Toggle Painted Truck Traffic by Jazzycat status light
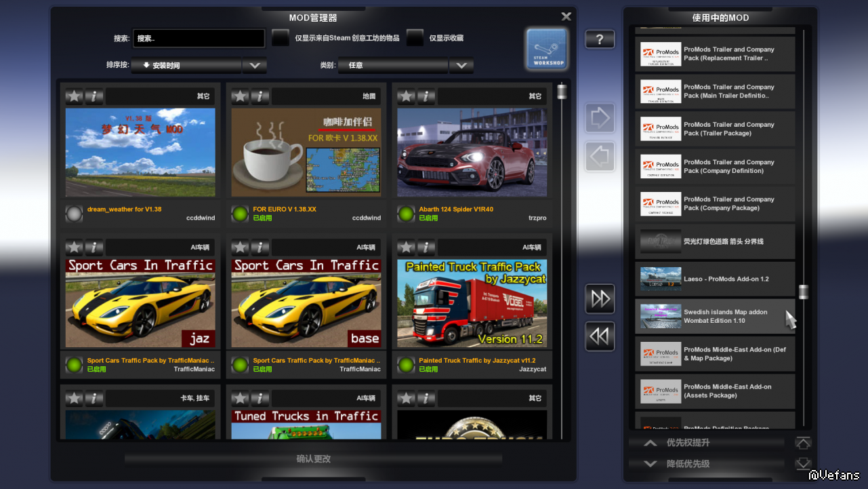Screen dimensions: 868x489 point(406,365)
